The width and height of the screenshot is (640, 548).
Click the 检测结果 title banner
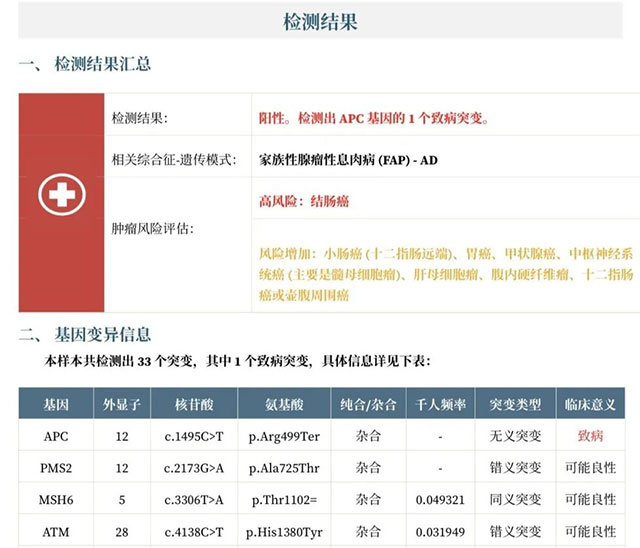(x=321, y=21)
